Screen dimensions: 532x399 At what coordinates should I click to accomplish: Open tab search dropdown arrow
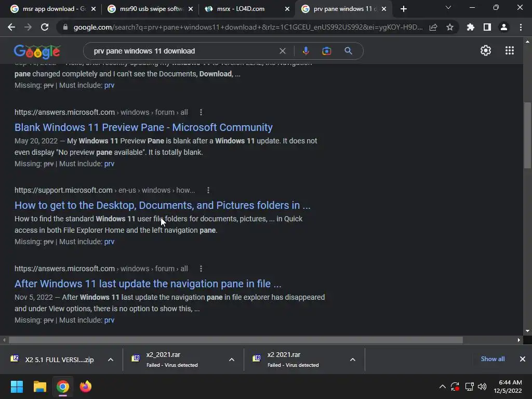tap(448, 7)
